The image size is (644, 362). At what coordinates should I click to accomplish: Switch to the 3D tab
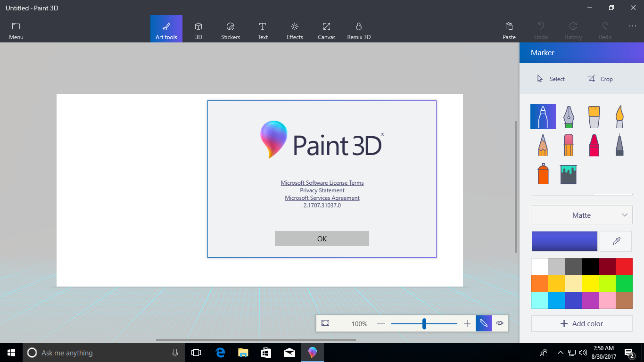click(198, 29)
